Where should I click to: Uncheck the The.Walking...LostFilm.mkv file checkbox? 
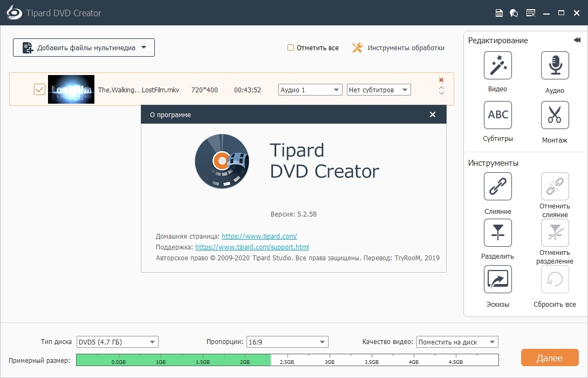pos(39,89)
